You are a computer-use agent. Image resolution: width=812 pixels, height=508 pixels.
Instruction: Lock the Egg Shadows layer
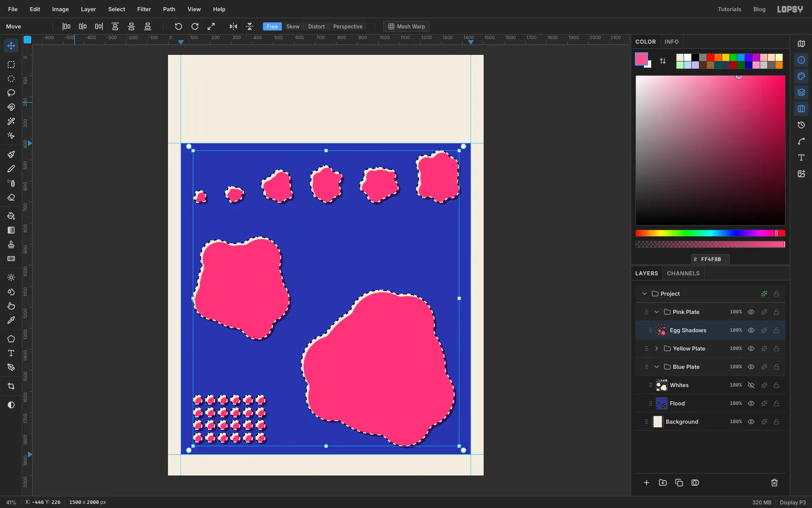776,330
